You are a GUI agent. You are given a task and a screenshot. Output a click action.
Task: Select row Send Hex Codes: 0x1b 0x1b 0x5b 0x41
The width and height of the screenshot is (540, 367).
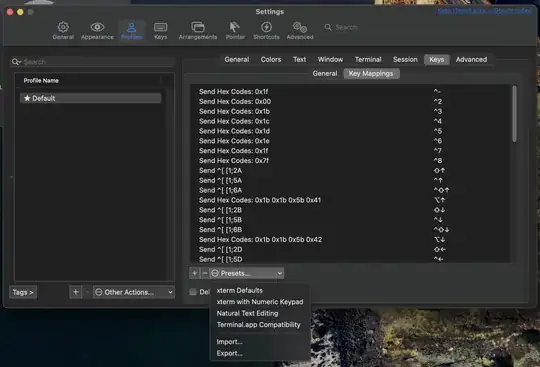(x=351, y=200)
